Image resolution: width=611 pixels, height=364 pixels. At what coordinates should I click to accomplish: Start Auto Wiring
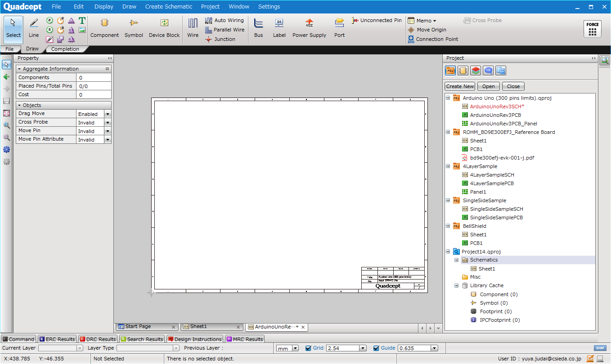[x=224, y=20]
